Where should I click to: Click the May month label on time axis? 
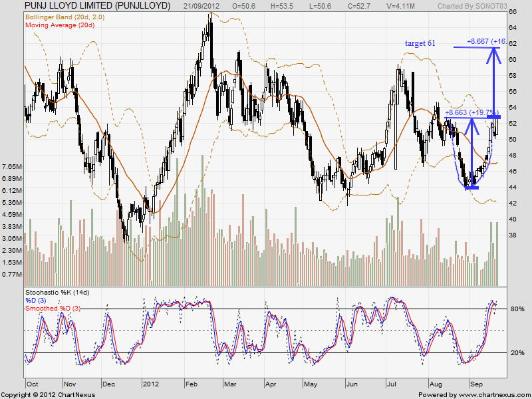[311, 384]
